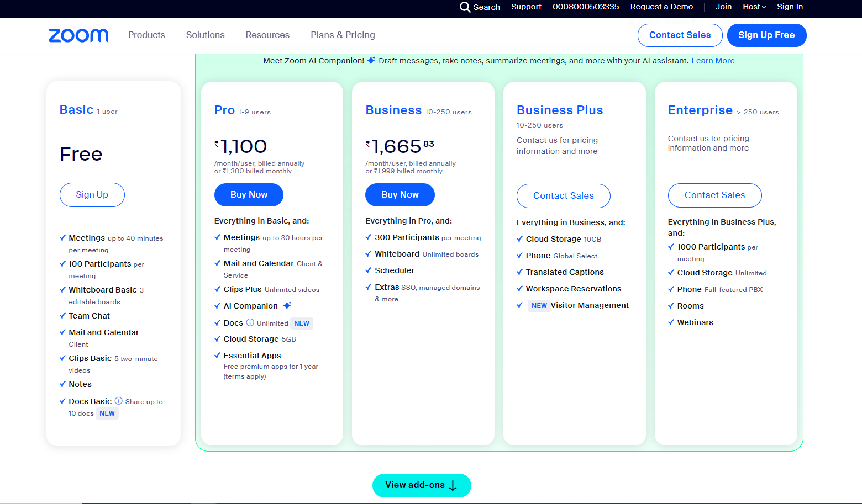Call the phone number 0008000503335
This screenshot has height=504, width=862.
tap(586, 7)
